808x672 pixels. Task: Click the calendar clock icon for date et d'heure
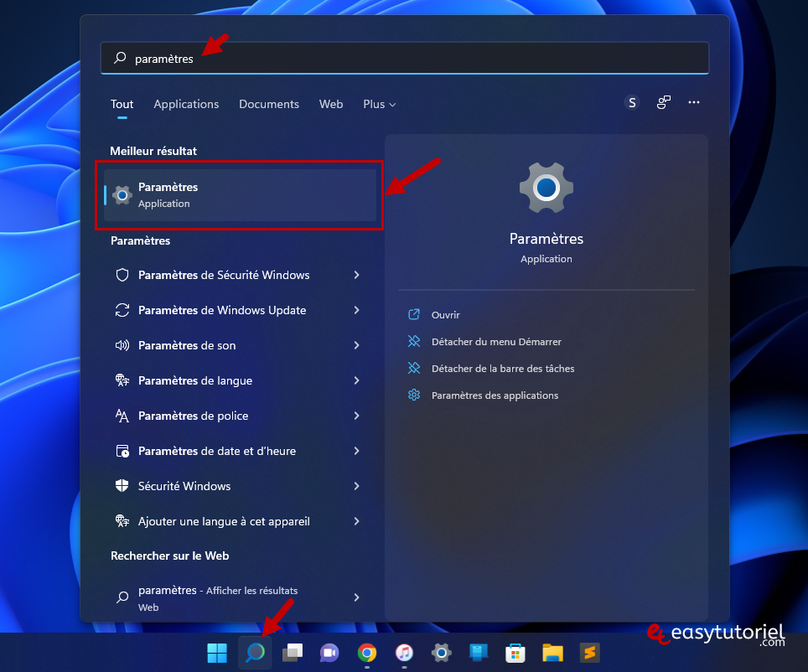(122, 451)
